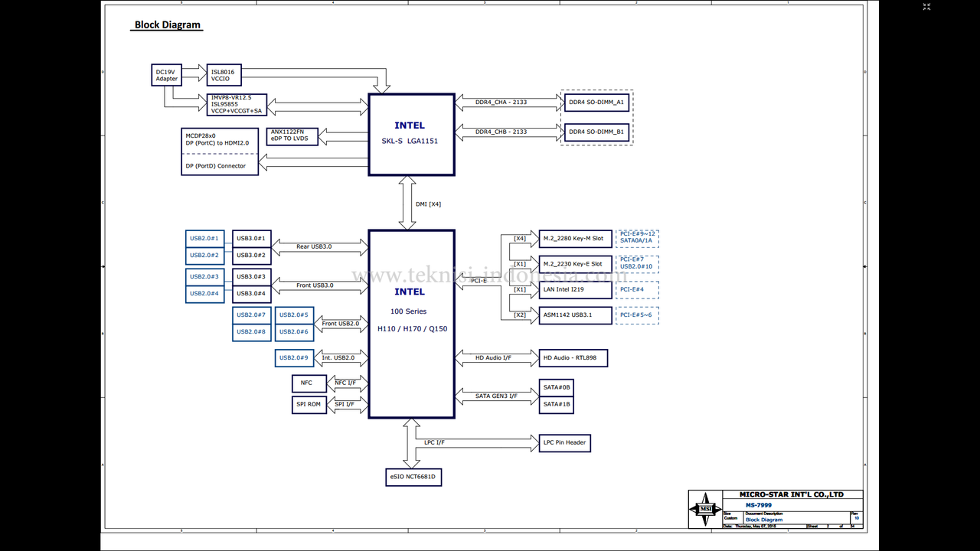Click the 'DMI [X4]' label
This screenshot has width=980, height=551.
click(x=428, y=204)
